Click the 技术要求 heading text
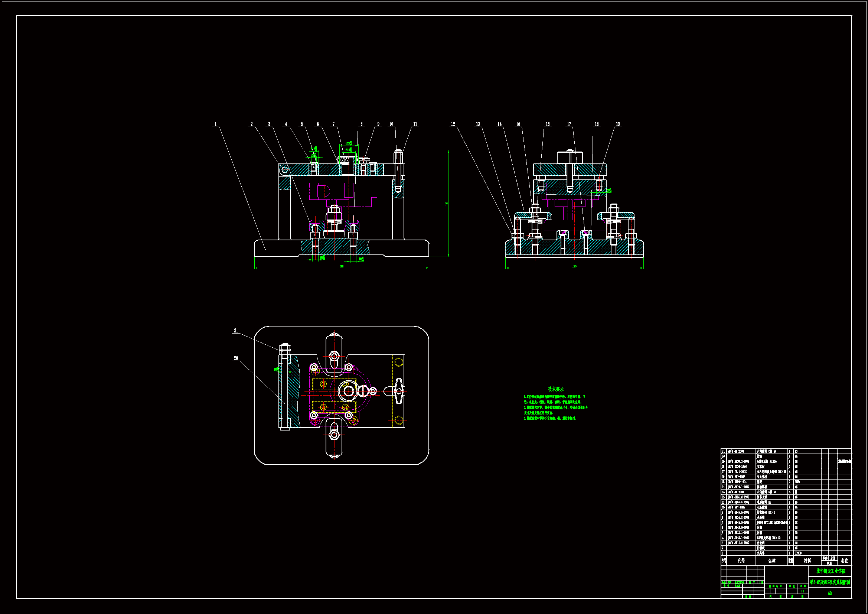Image resolution: width=868 pixels, height=614 pixels. [x=556, y=389]
